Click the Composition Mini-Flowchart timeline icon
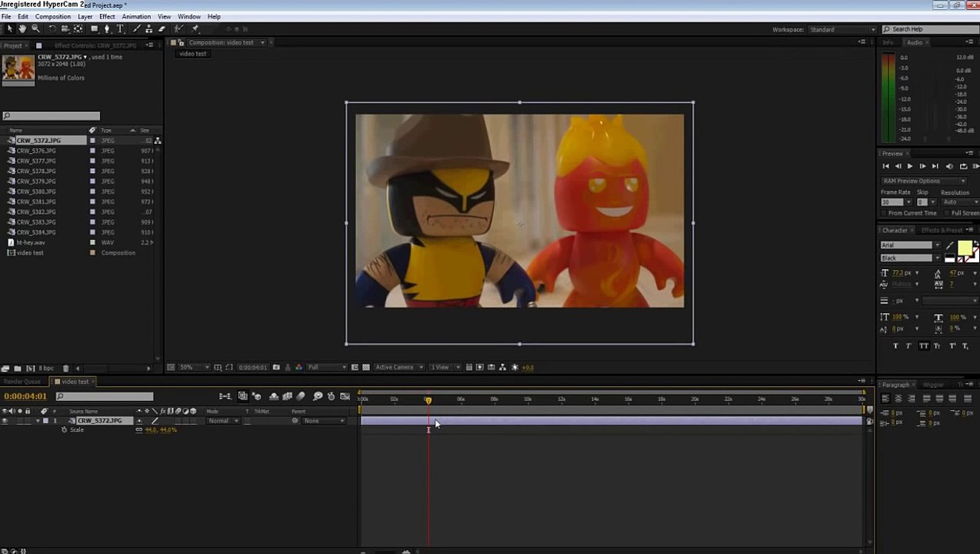Image resolution: width=980 pixels, height=554 pixels. [225, 396]
